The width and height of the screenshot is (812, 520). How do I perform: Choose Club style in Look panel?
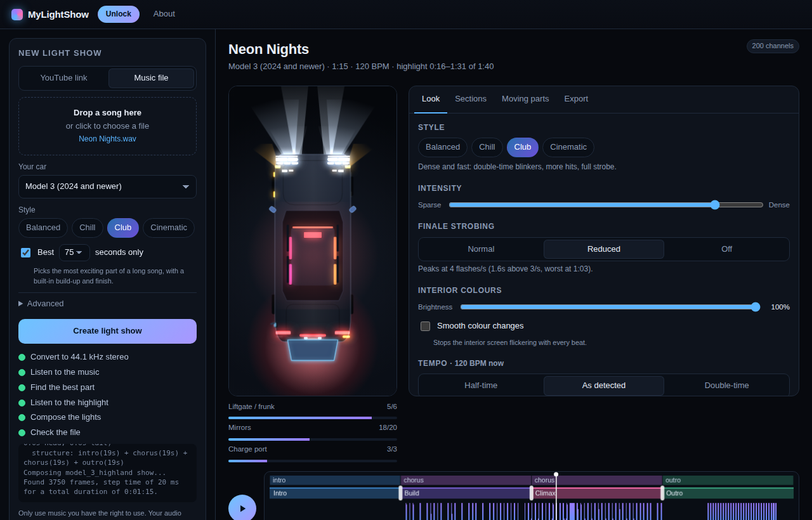pos(523,147)
